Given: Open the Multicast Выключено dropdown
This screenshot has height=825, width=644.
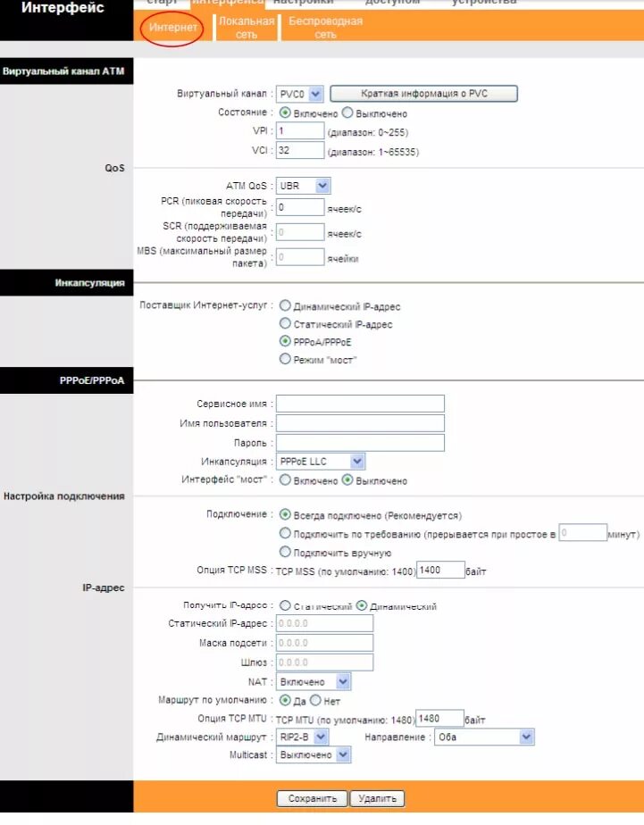Looking at the screenshot, I should (314, 755).
